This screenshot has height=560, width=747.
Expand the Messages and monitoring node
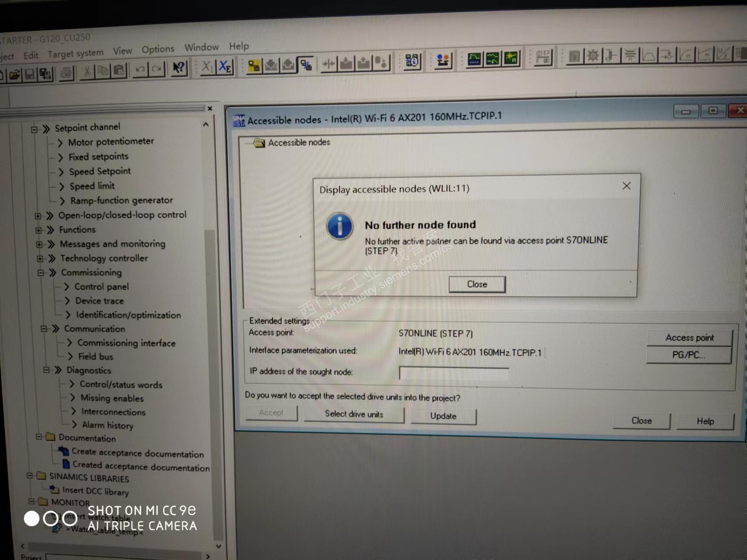tap(39, 245)
